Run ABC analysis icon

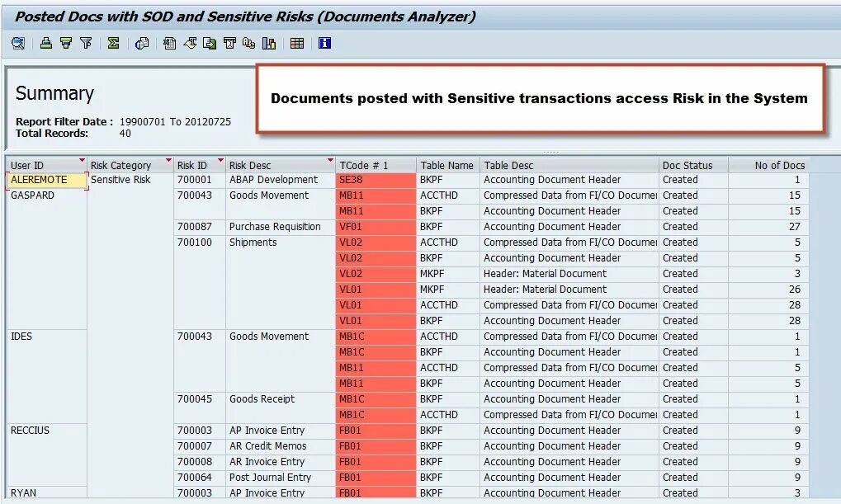249,44
